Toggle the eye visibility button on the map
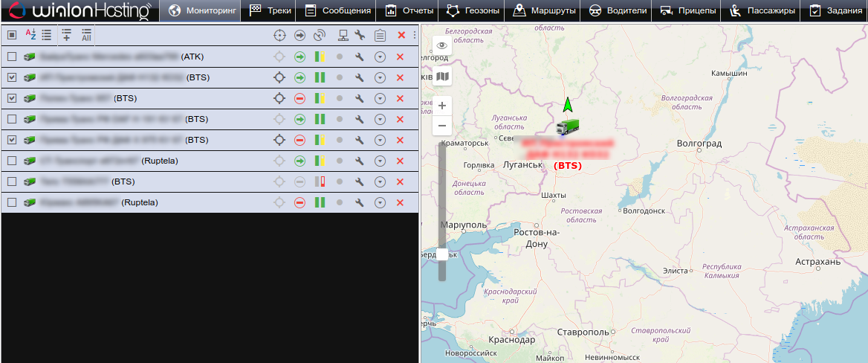The height and width of the screenshot is (363, 868). tap(442, 45)
